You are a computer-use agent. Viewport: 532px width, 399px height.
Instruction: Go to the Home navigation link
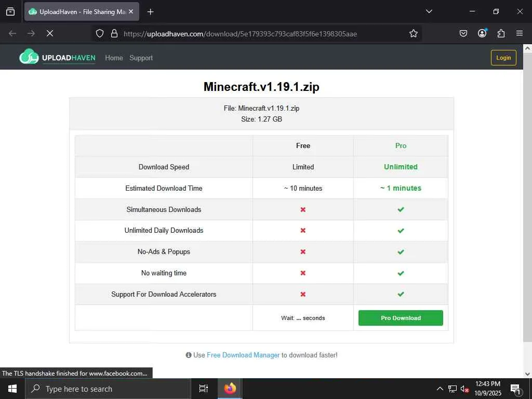114,58
